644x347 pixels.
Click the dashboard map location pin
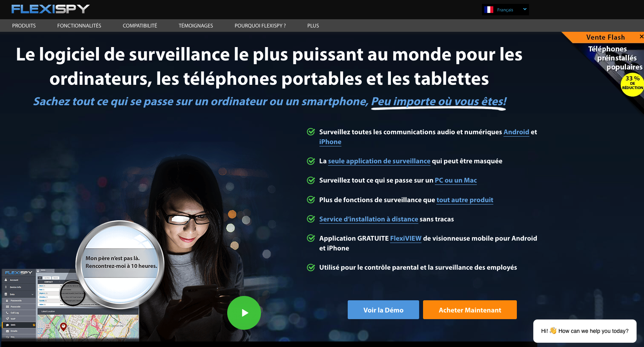(x=63, y=327)
